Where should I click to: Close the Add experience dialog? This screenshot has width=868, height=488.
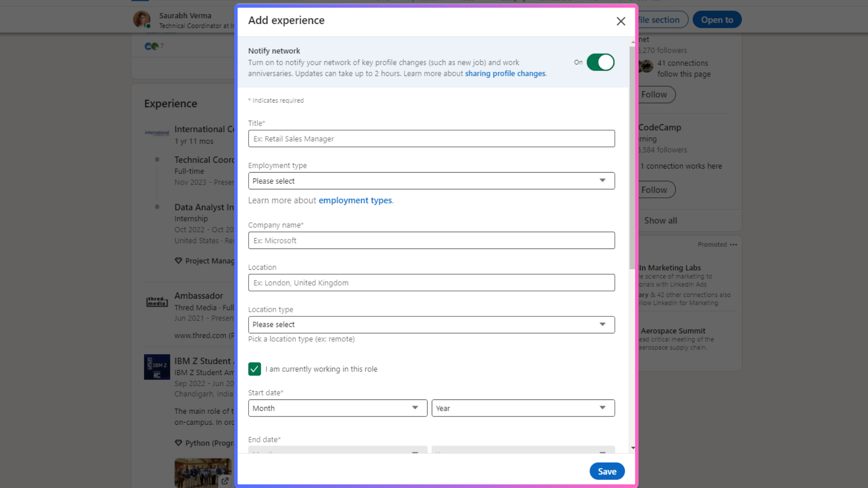click(621, 21)
